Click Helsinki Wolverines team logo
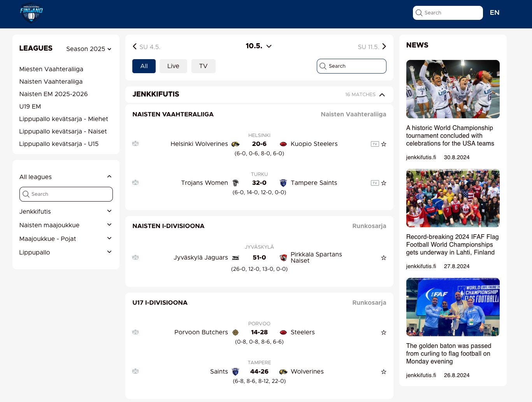Screen dimensions: 532x402 pyautogui.click(x=235, y=144)
